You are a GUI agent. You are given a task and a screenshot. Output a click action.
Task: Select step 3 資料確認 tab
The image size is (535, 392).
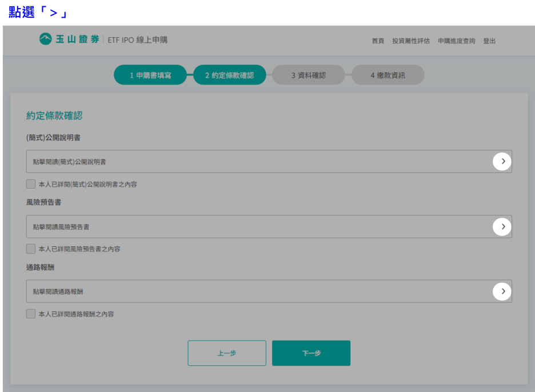click(x=308, y=75)
